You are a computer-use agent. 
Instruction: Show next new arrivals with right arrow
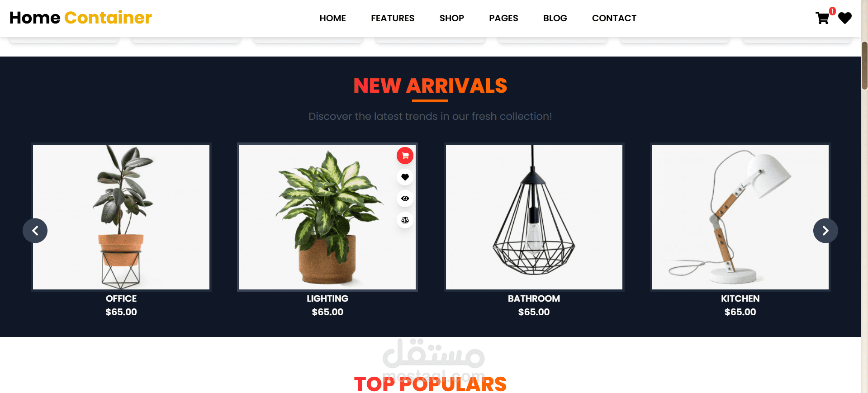click(825, 231)
